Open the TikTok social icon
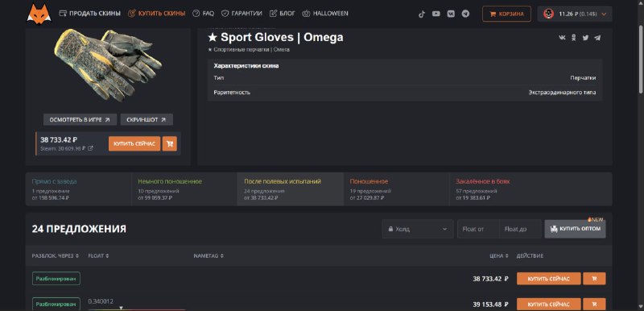The width and height of the screenshot is (644, 311). [421, 14]
